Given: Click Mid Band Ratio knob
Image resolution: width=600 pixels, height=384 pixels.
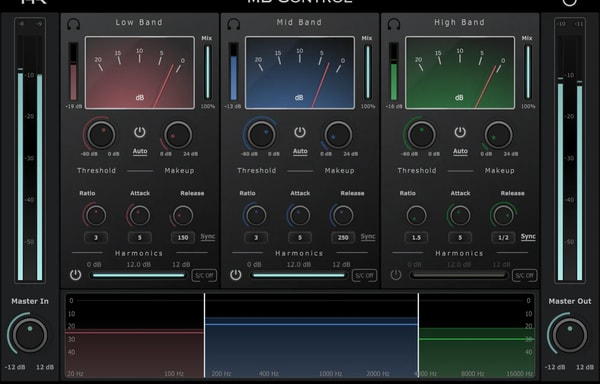Looking at the screenshot, I should (x=256, y=215).
